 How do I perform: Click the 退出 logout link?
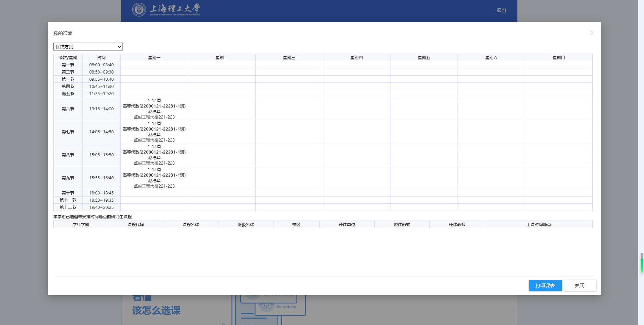[501, 10]
